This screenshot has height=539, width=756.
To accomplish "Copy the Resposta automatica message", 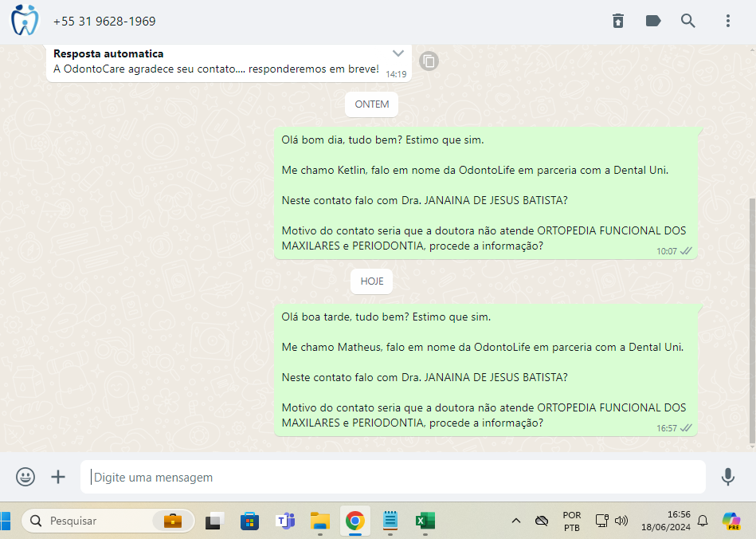I will [429, 61].
